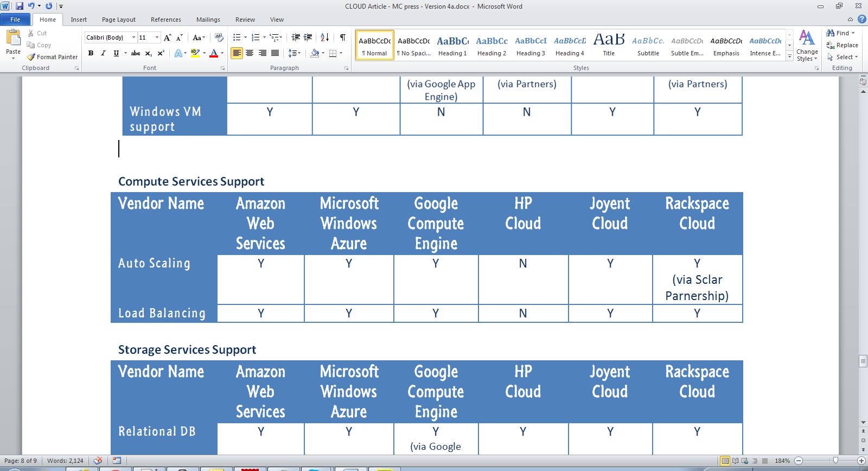The image size is (868, 471).
Task: Apply the Subtitle style
Action: click(x=648, y=45)
